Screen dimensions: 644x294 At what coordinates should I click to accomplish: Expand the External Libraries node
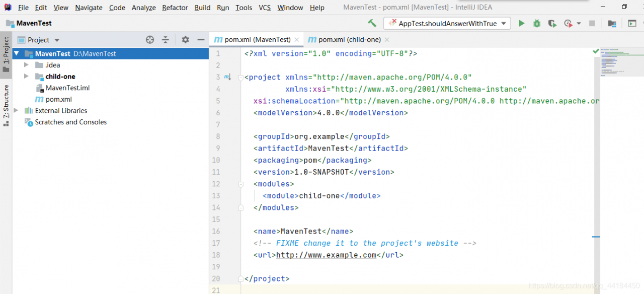click(16, 111)
